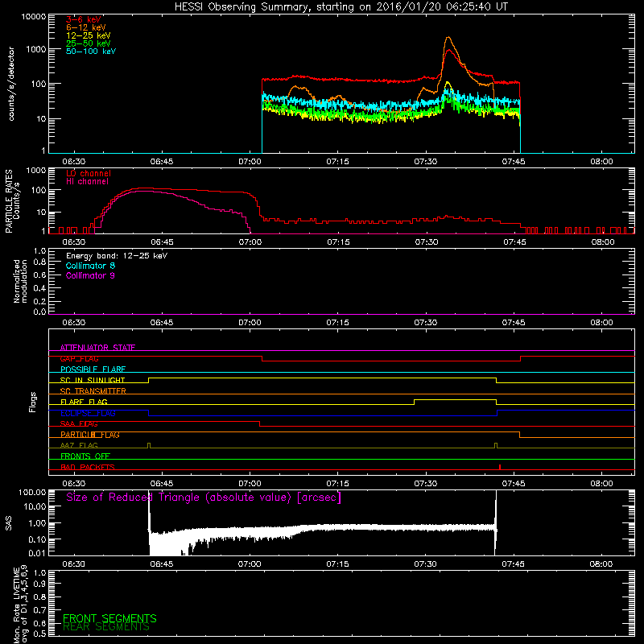Click the 'Size of Reduced Triangle' caption
Screen dimensions: 644x644
tap(204, 497)
